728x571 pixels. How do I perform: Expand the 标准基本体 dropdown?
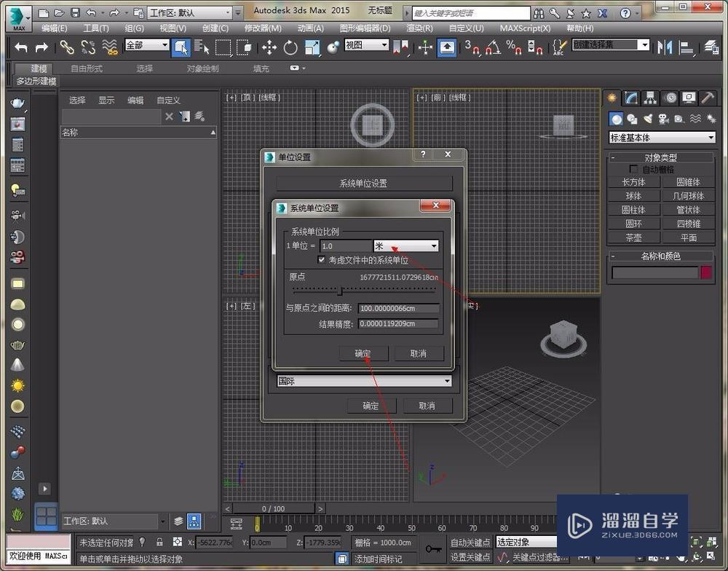pos(662,138)
